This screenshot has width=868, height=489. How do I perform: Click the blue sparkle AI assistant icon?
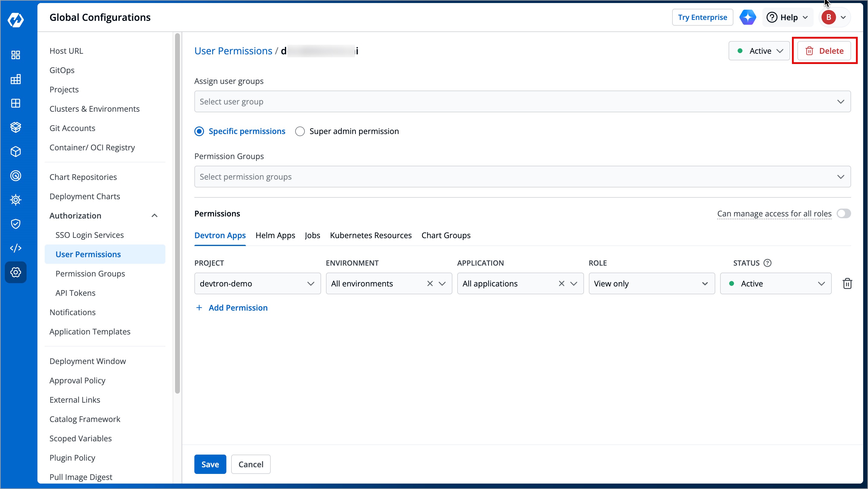coord(748,17)
